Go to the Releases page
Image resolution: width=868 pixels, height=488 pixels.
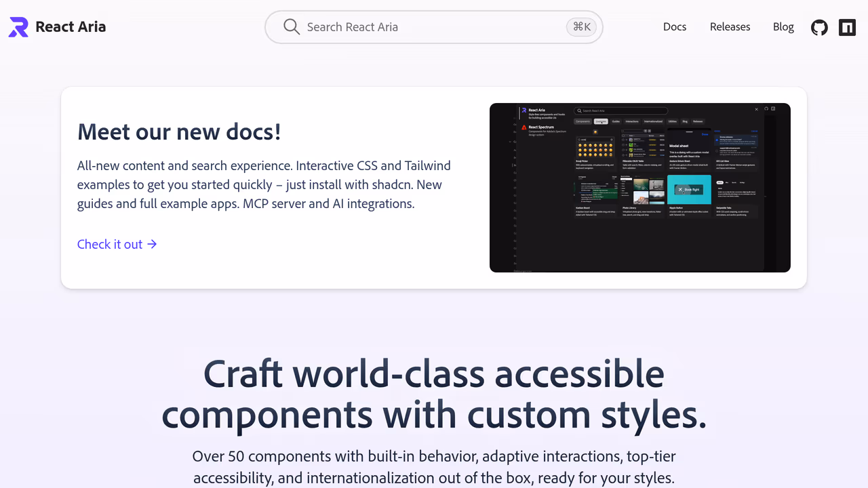pos(730,27)
